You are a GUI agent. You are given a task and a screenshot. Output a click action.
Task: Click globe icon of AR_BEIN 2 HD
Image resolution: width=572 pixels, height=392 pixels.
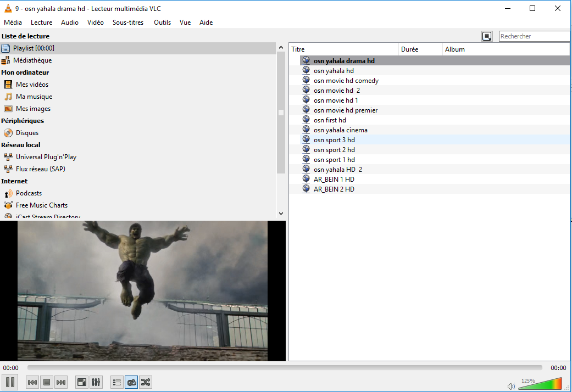click(306, 188)
